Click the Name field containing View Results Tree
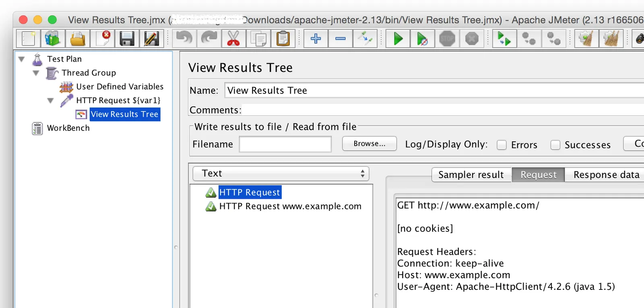The height and width of the screenshot is (308, 644). tap(434, 91)
